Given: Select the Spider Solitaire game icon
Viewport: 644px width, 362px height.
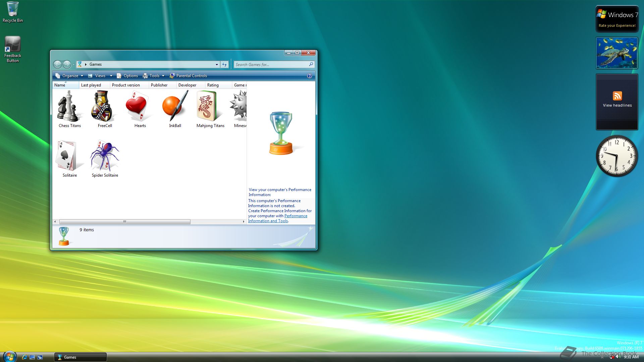Looking at the screenshot, I should [x=105, y=159].
